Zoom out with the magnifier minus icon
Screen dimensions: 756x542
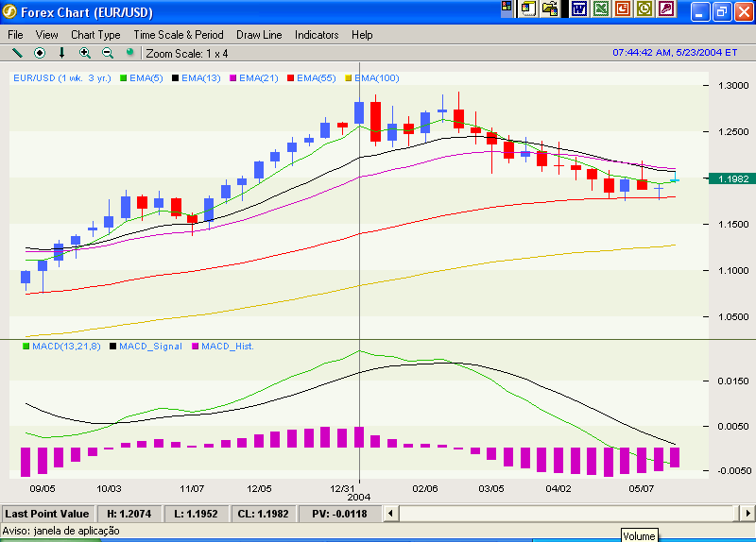(107, 53)
